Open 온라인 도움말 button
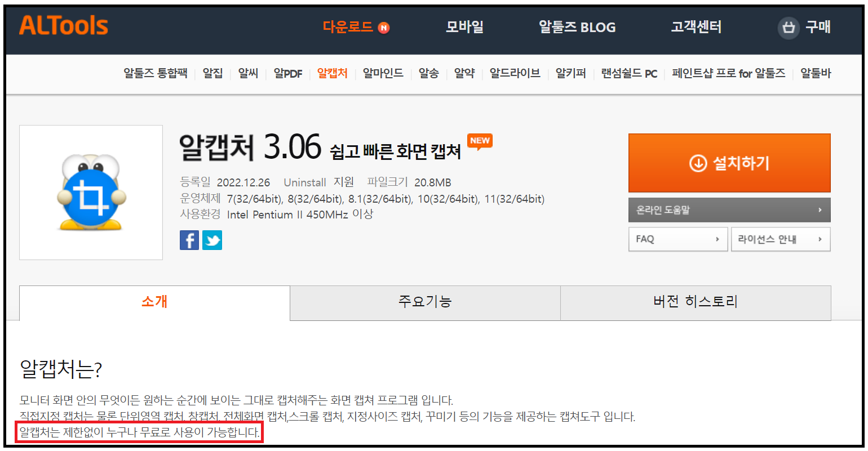This screenshot has width=868, height=451. (x=729, y=210)
